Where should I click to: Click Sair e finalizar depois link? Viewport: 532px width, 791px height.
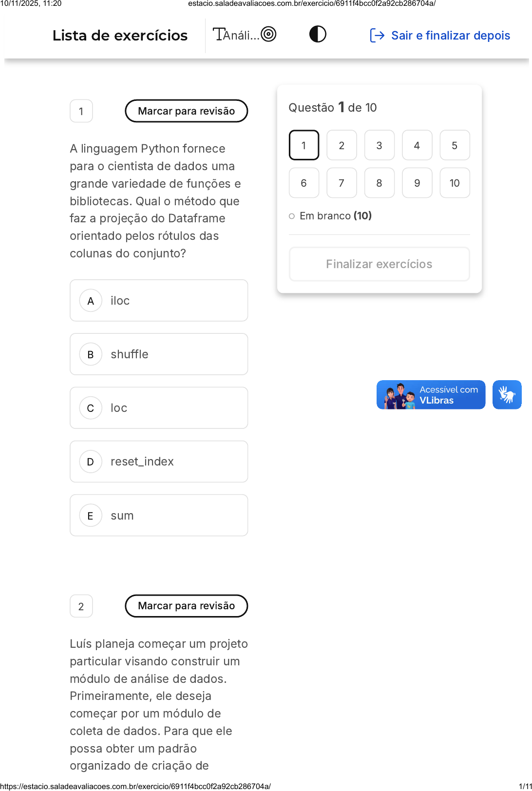[x=451, y=36]
